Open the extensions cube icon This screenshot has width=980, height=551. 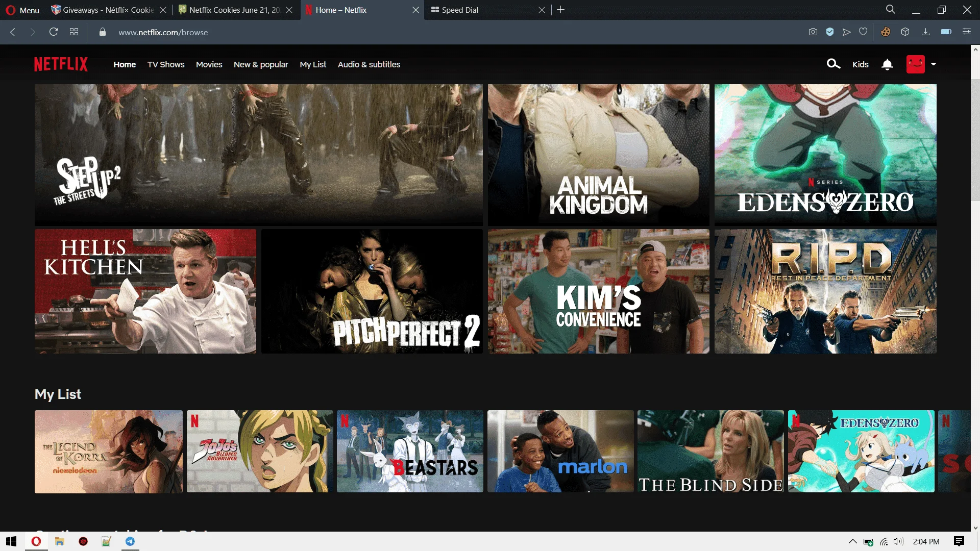[x=905, y=32]
